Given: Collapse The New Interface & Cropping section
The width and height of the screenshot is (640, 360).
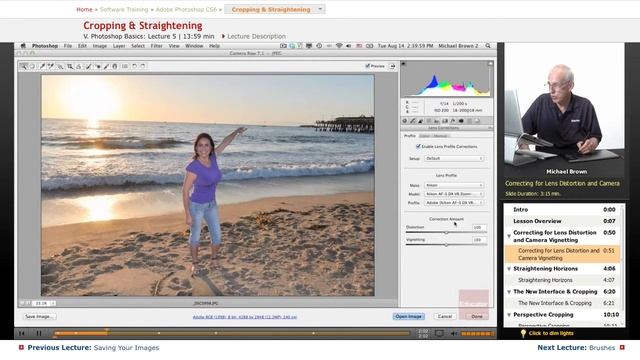Looking at the screenshot, I should (x=509, y=292).
